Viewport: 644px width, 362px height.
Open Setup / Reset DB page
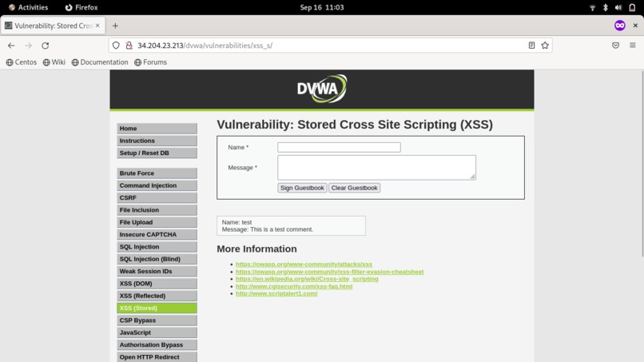[x=157, y=153]
